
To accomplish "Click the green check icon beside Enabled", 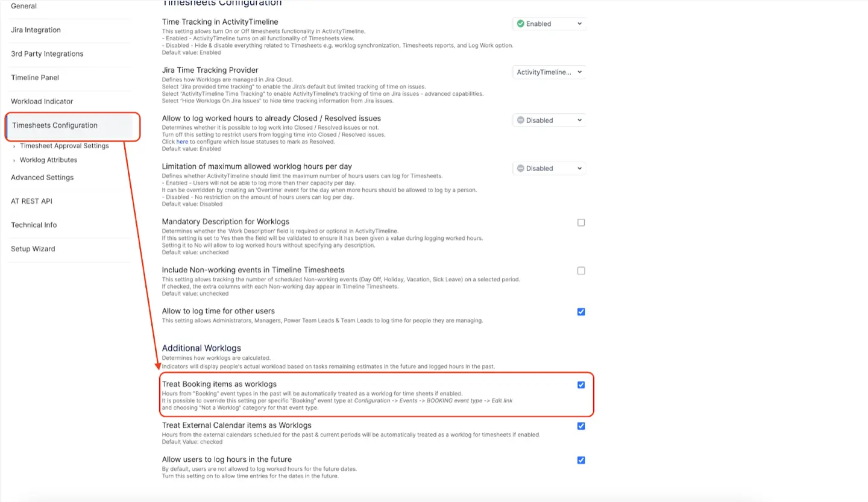I will (x=521, y=24).
